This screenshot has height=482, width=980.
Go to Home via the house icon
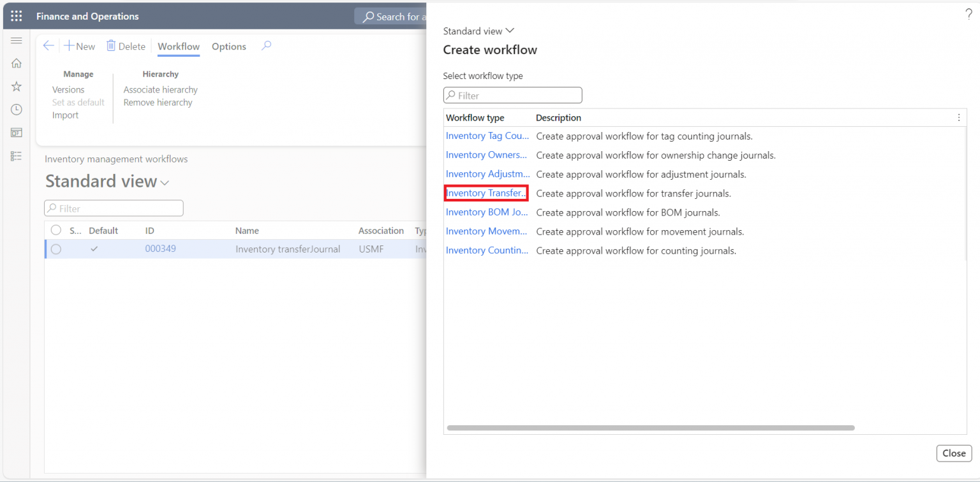click(17, 63)
